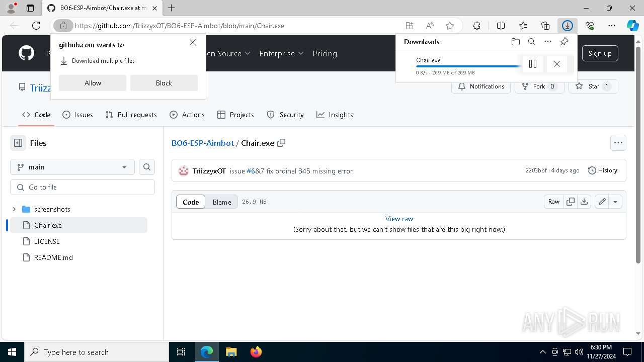This screenshot has height=362, width=644.
Task: Open Pricing link
Action: [x=325, y=53]
